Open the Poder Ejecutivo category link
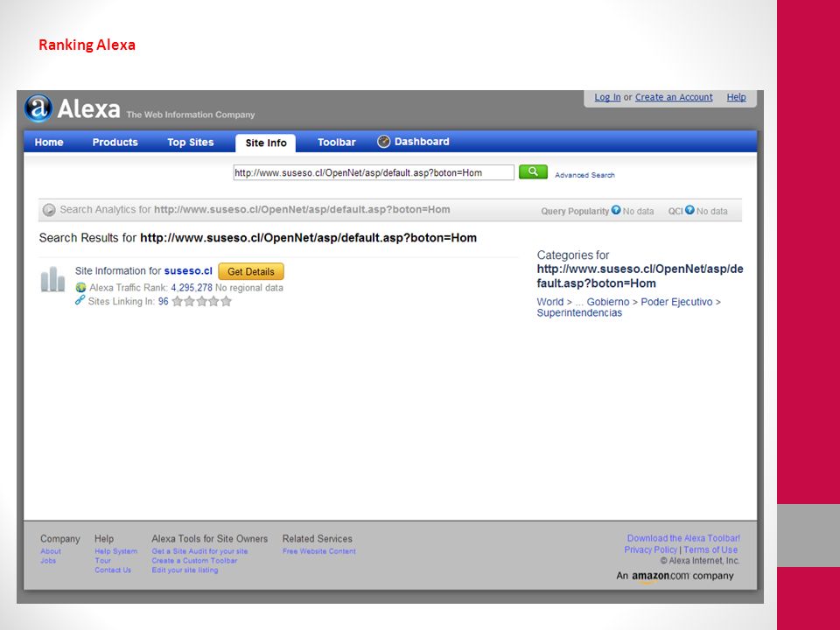 676,302
